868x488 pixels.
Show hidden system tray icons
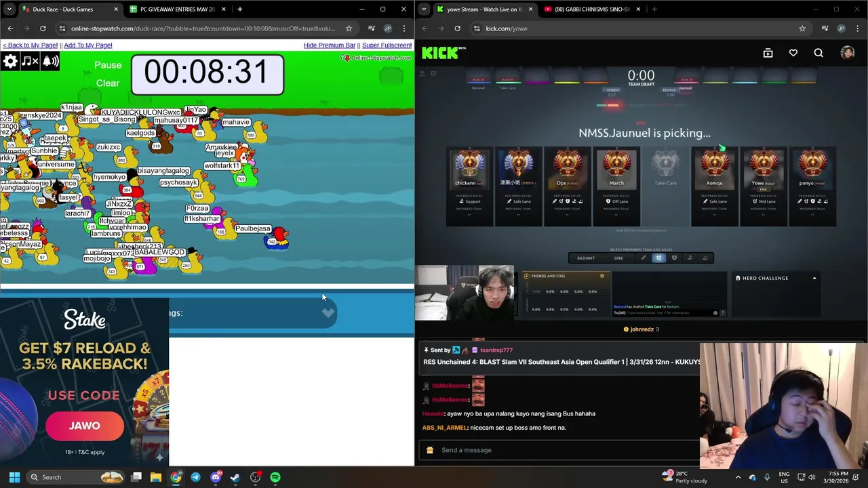[x=738, y=477]
